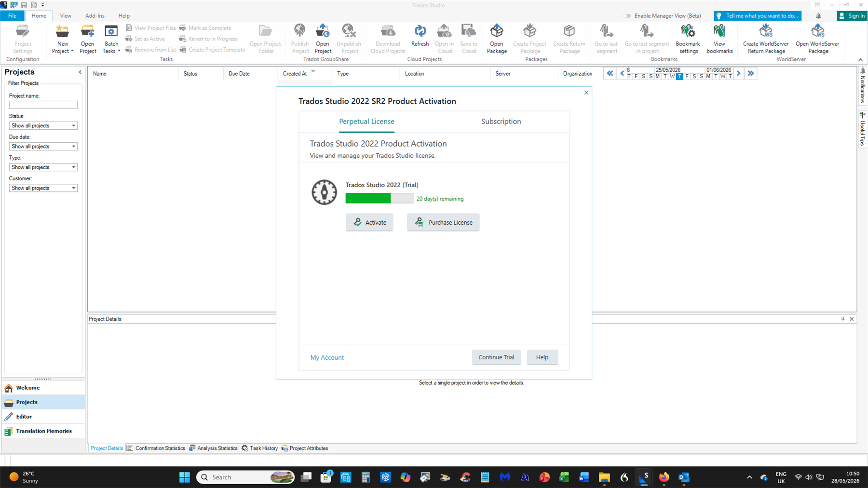Image resolution: width=868 pixels, height=488 pixels.
Task: Open Bookmark settings
Action: [x=688, y=39]
